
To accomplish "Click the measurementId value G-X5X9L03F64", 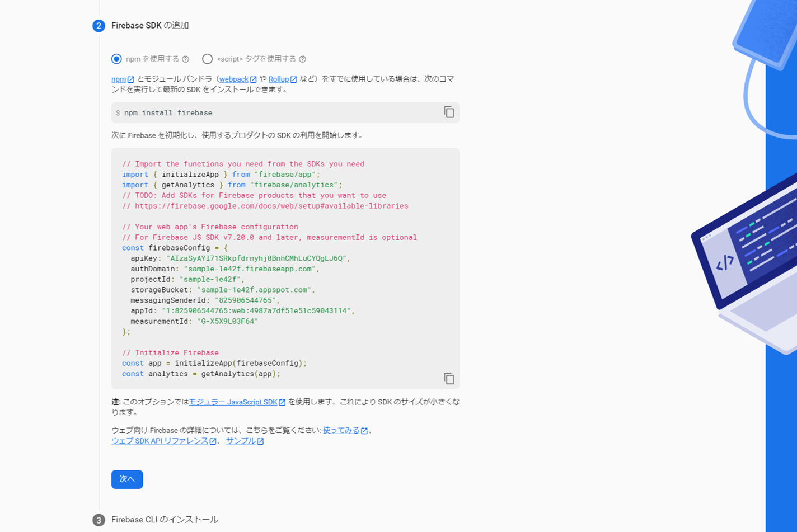I will point(227,321).
